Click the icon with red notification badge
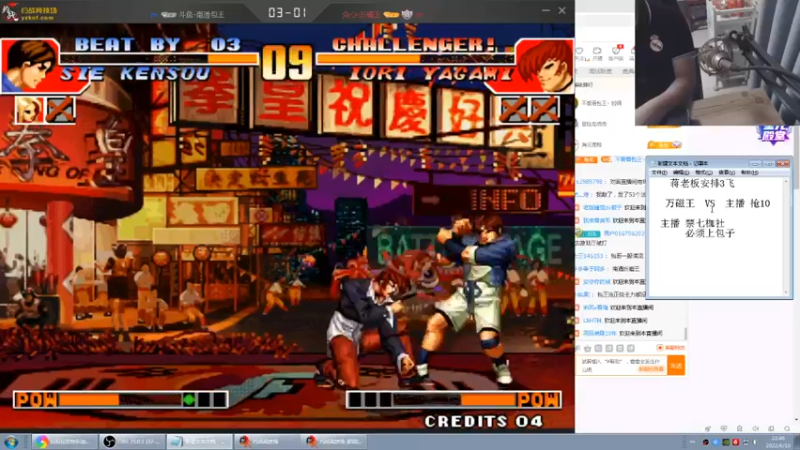Viewport: 800px width, 450px height. tap(616, 50)
